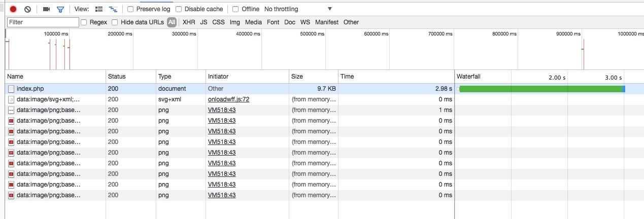Viewport: 644px width, 219px height.
Task: Open the No throttling dropdown
Action: coord(298,9)
